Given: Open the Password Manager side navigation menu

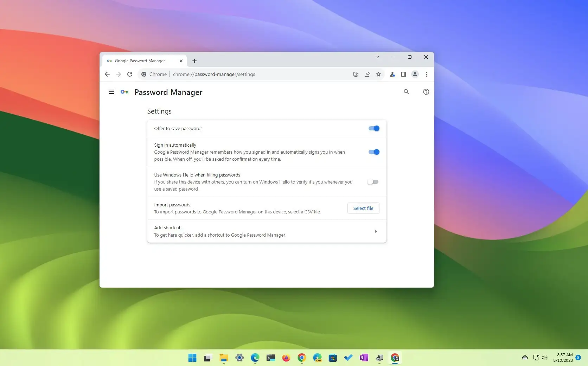Looking at the screenshot, I should (111, 92).
